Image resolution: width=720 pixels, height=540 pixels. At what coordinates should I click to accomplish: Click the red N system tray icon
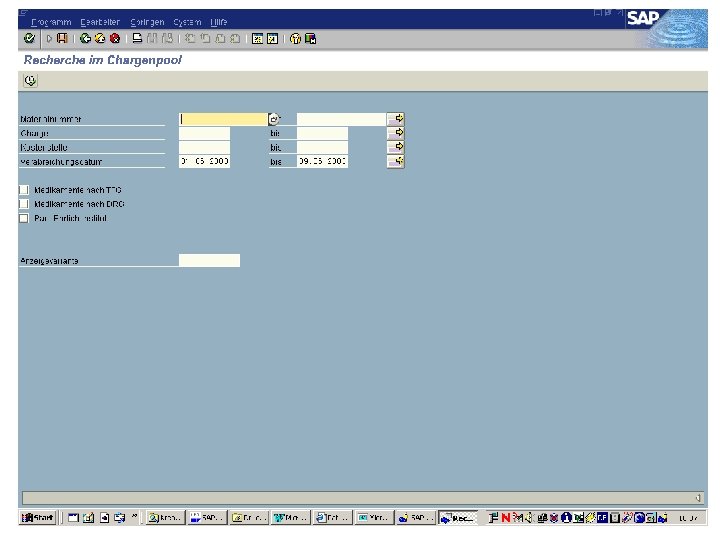(x=506, y=518)
